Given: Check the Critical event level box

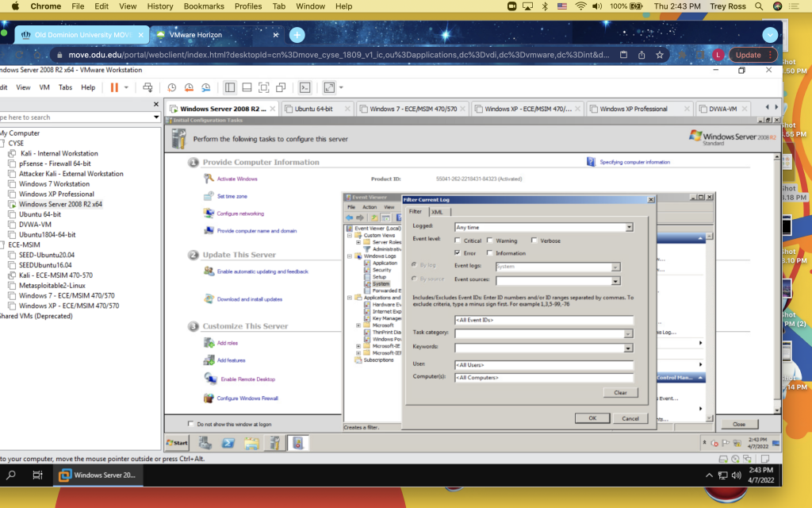Looking at the screenshot, I should (458, 241).
